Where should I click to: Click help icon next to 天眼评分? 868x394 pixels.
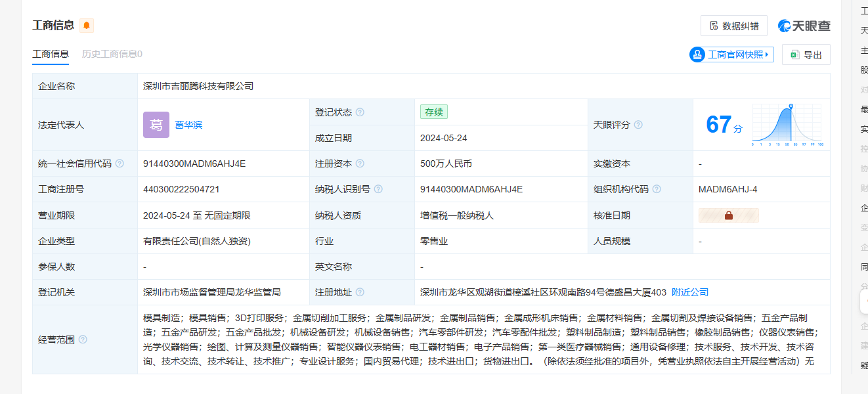tap(638, 125)
